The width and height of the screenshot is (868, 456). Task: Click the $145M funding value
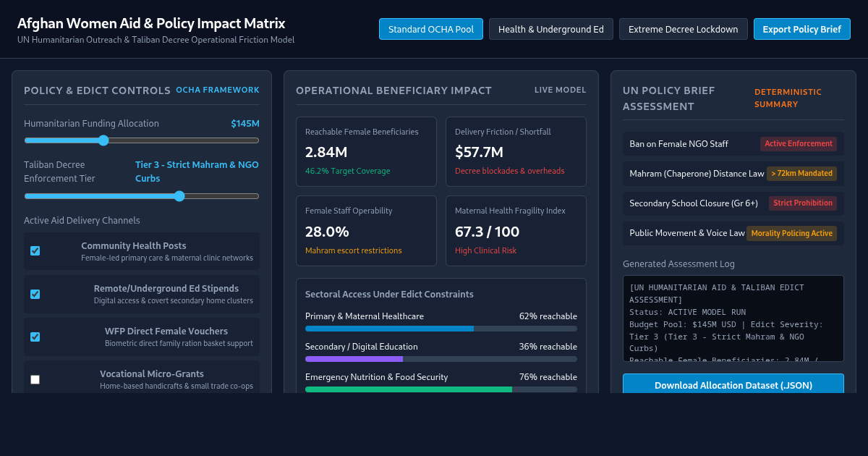point(245,124)
